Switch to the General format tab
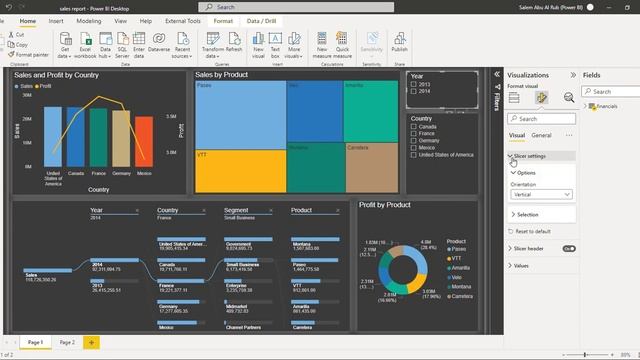The height and width of the screenshot is (360, 640). coord(541,135)
